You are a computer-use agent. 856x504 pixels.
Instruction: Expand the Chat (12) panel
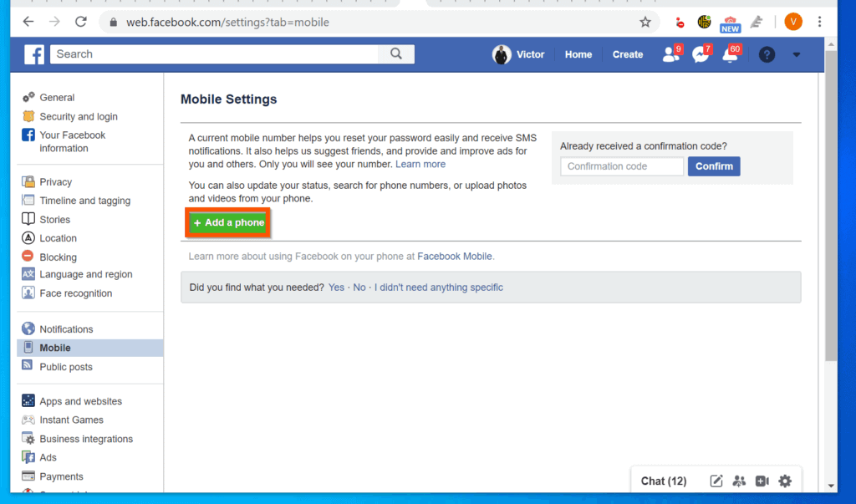point(663,481)
